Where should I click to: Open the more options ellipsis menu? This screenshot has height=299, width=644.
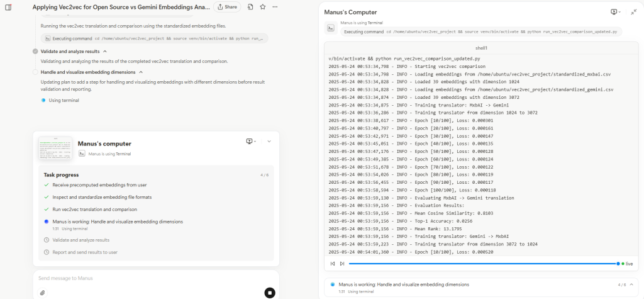[x=275, y=7]
